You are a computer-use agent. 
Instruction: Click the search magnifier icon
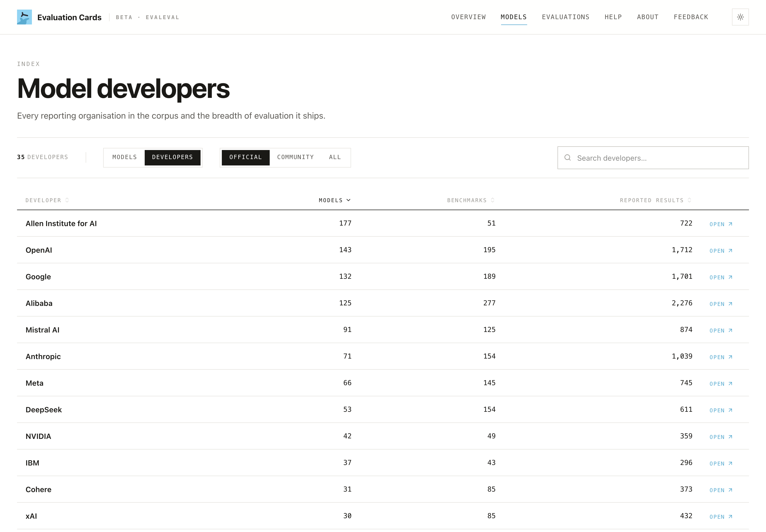pos(568,158)
